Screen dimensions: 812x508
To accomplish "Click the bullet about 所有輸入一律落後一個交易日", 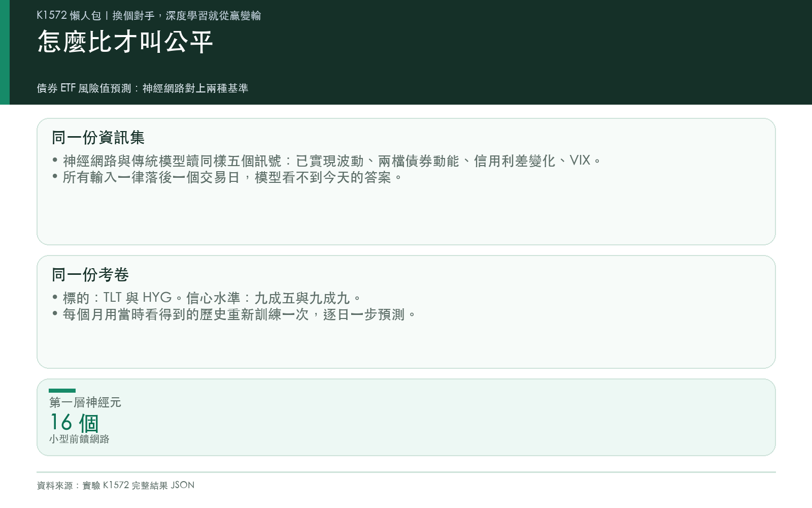I will pyautogui.click(x=227, y=177).
